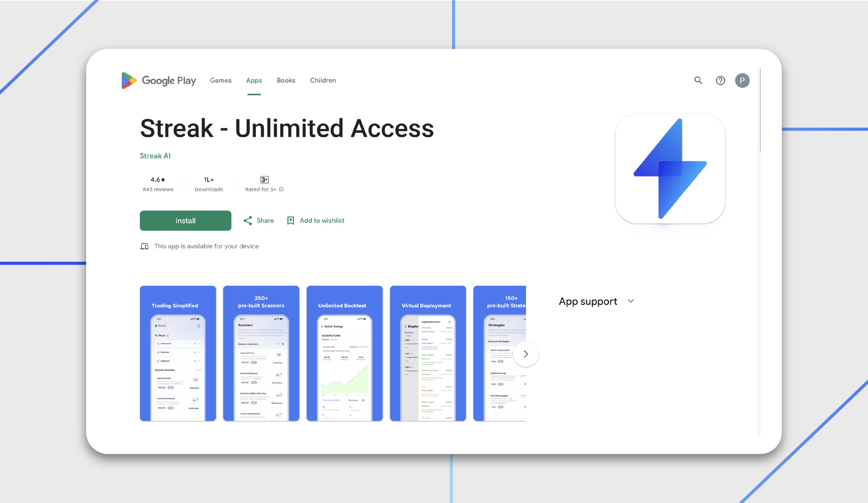Open the Children tab
Viewport: 868px width, 503px height.
pyautogui.click(x=323, y=80)
